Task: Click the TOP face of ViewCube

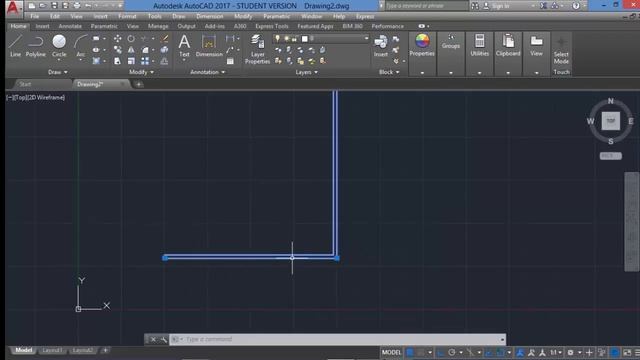Action: (x=611, y=121)
